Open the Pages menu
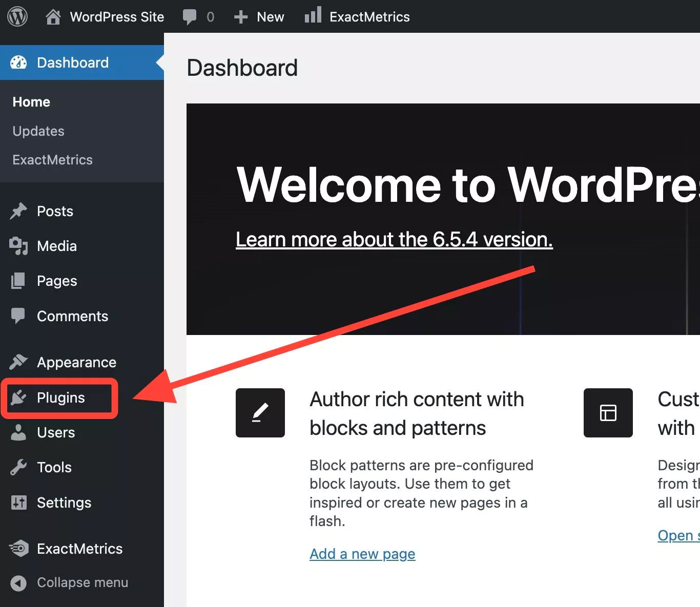The image size is (700, 607). (57, 281)
